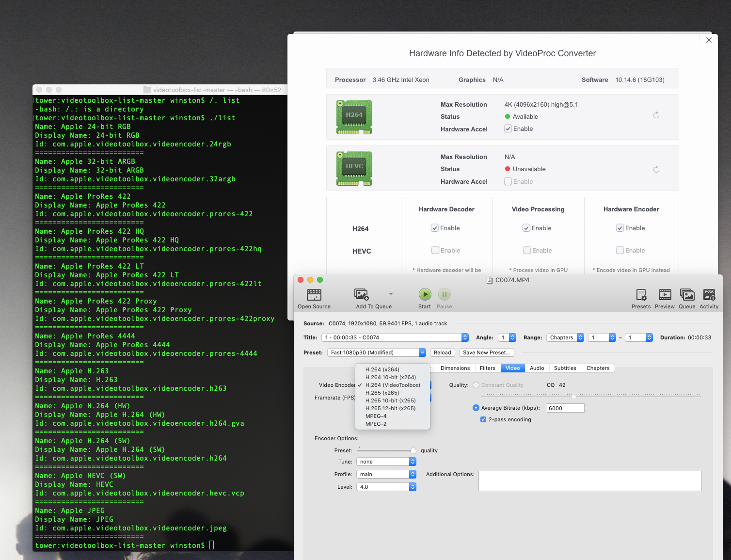Toggle HEVC Video Processing Enable checkbox
Screen dimensions: 731x560
[x=527, y=250]
